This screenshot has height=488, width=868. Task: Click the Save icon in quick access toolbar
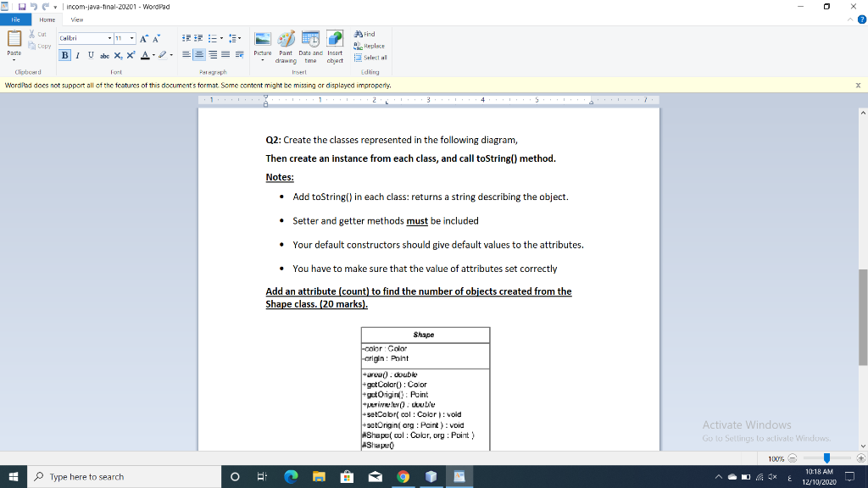[x=22, y=7]
